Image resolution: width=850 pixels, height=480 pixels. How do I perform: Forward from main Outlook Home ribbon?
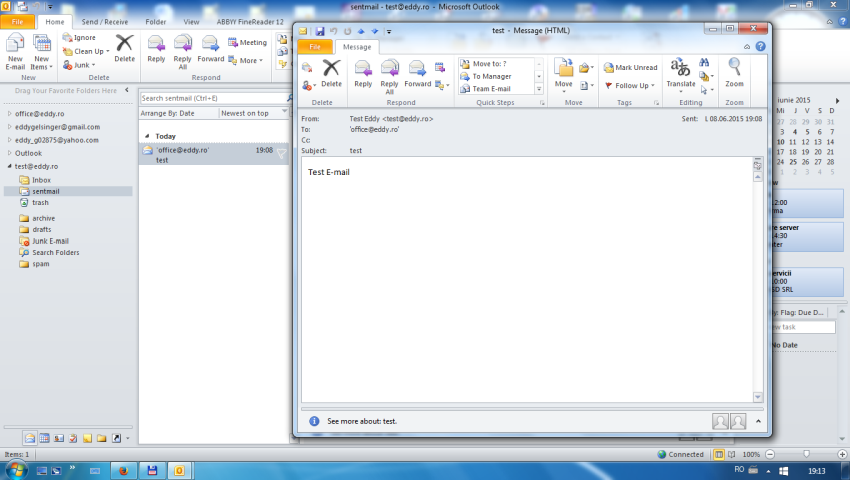click(x=210, y=48)
